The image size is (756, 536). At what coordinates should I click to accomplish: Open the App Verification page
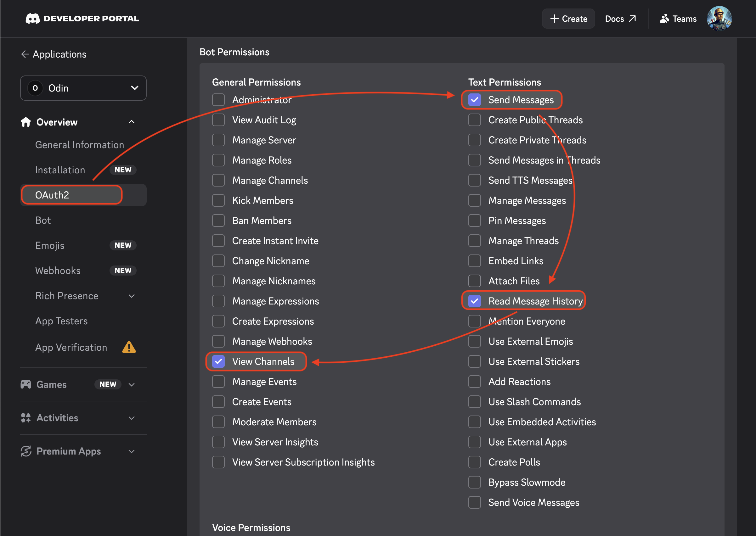point(71,347)
